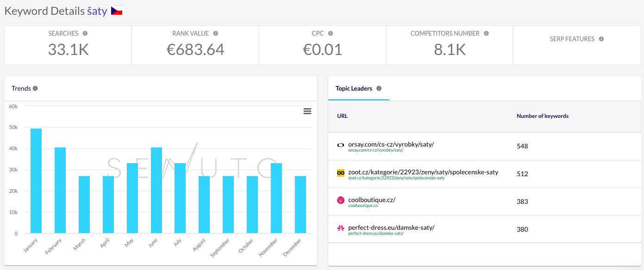Click the SERP FEATURES info icon

[x=601, y=39]
